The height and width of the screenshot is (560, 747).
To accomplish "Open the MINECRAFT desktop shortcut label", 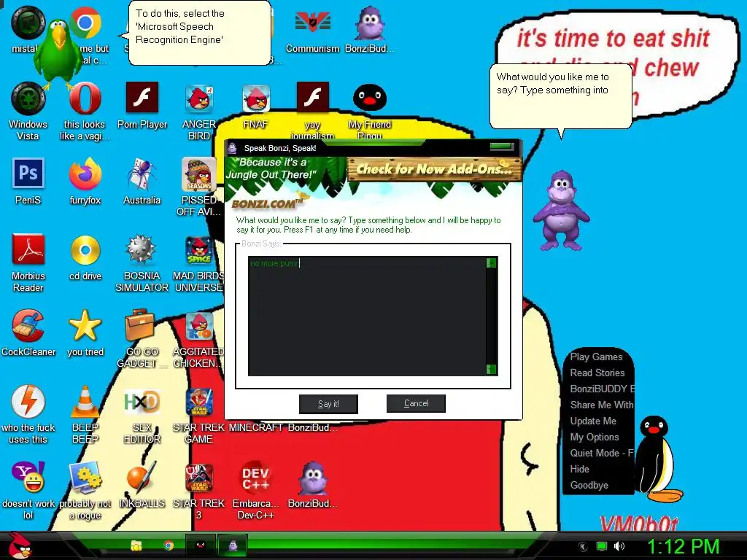I will point(256,427).
